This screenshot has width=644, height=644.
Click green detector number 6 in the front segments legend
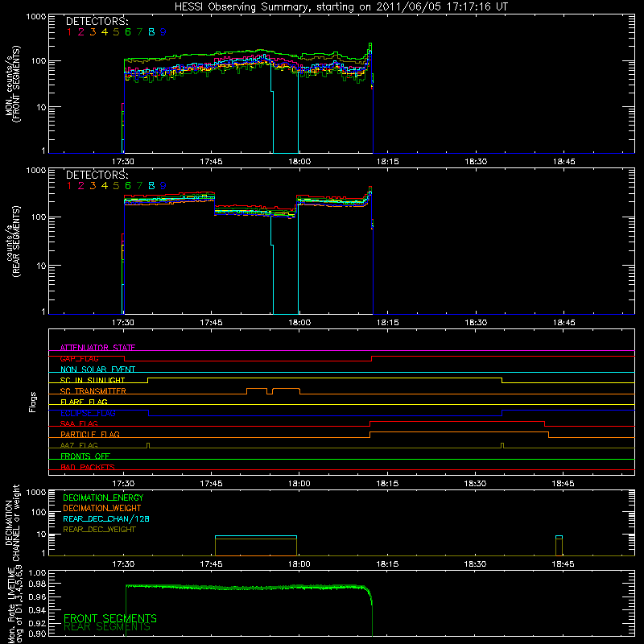pyautogui.click(x=128, y=32)
